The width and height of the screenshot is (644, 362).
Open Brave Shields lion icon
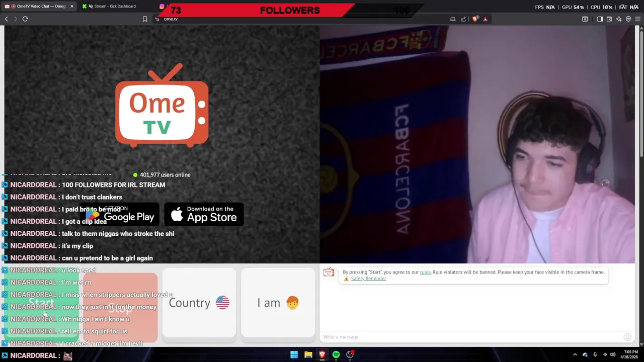(x=475, y=19)
